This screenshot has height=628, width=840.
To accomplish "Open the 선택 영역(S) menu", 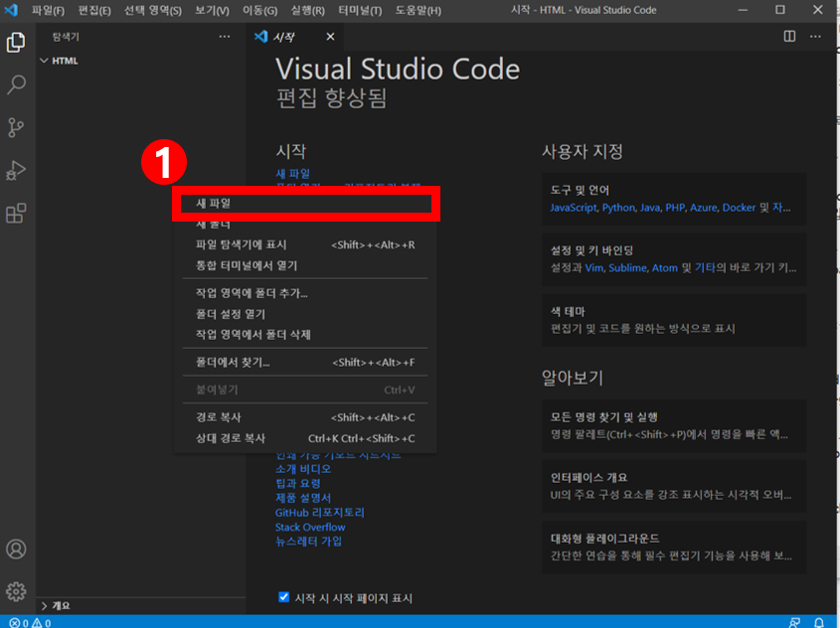I will coord(153,10).
